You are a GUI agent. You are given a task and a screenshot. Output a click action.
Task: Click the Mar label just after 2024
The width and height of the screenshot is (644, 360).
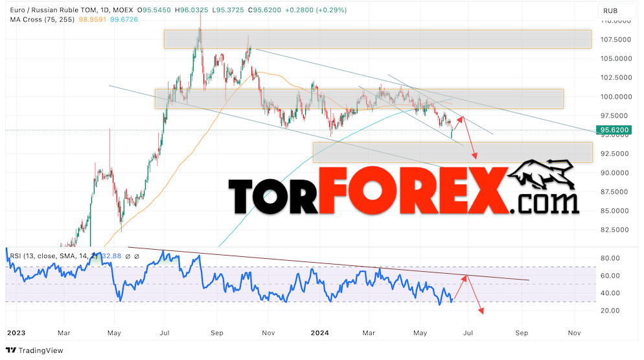tap(369, 333)
